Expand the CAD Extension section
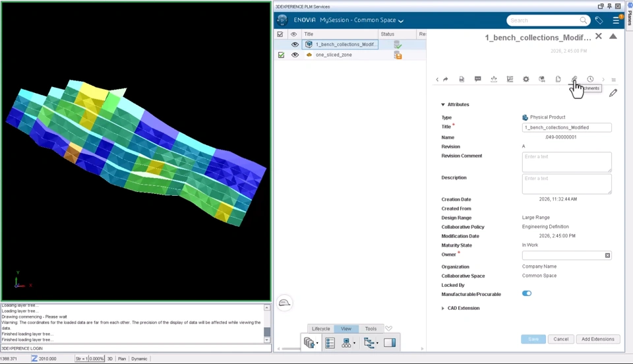 point(443,309)
